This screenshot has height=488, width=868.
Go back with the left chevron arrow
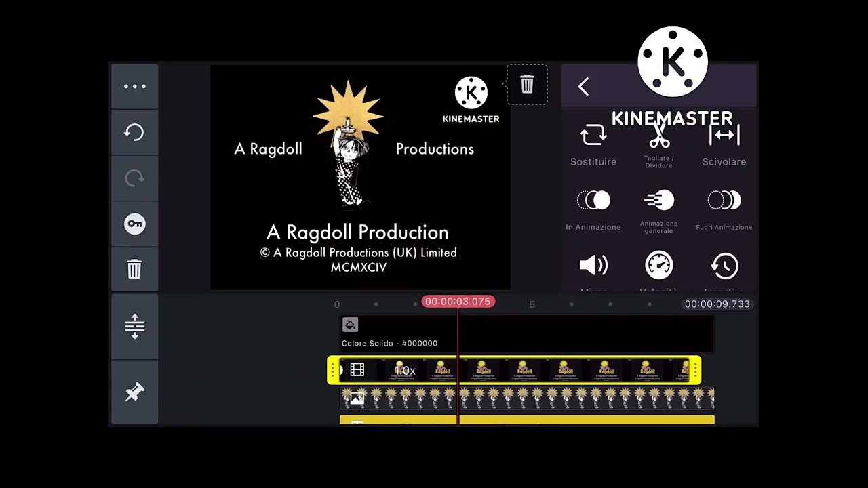tap(584, 86)
